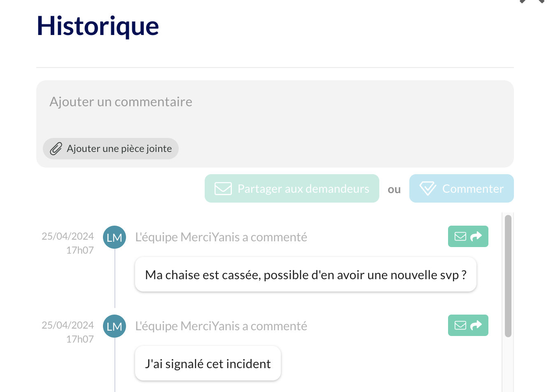Click the history list scrollbar thumb
Viewport: 551px width, 392px height.
tap(508, 276)
